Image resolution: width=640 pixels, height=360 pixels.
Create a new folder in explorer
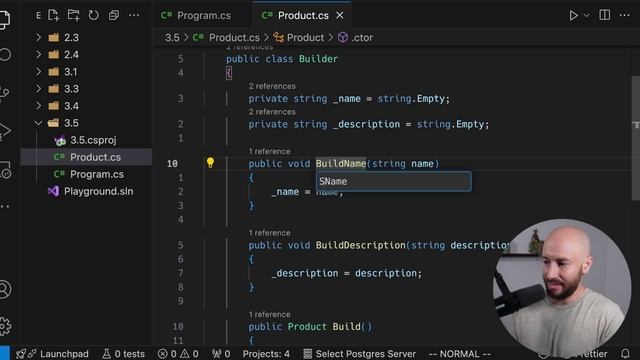tap(73, 16)
